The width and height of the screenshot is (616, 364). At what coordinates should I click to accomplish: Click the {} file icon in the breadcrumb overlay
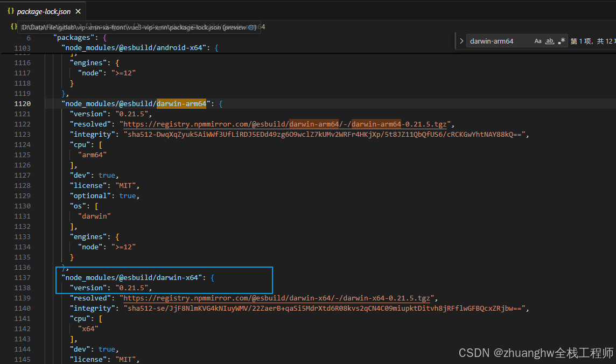point(13,26)
